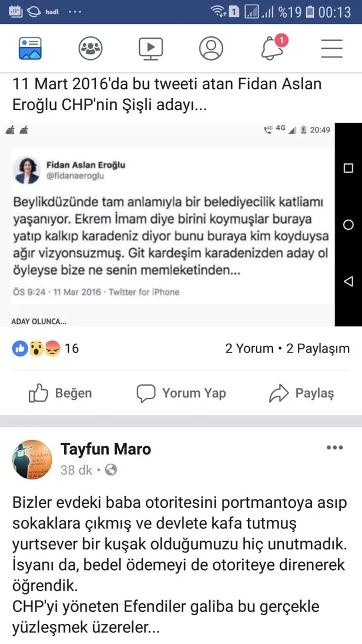
Task: Open the Facebook News Feed tab
Action: (x=29, y=48)
